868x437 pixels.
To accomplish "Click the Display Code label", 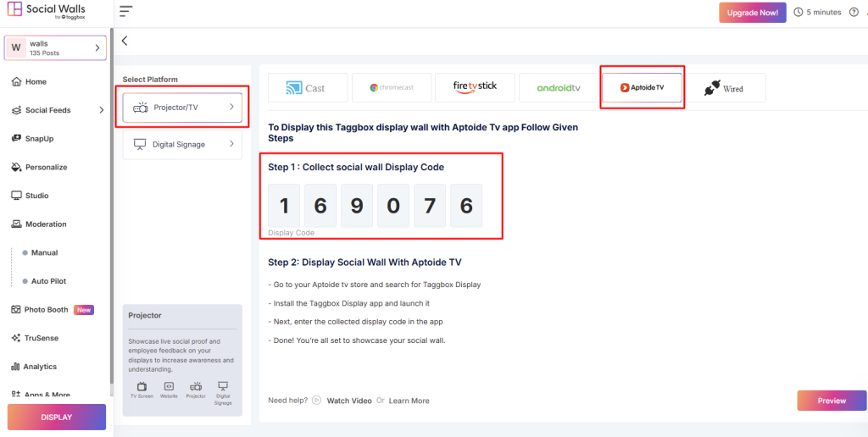I will pos(292,233).
